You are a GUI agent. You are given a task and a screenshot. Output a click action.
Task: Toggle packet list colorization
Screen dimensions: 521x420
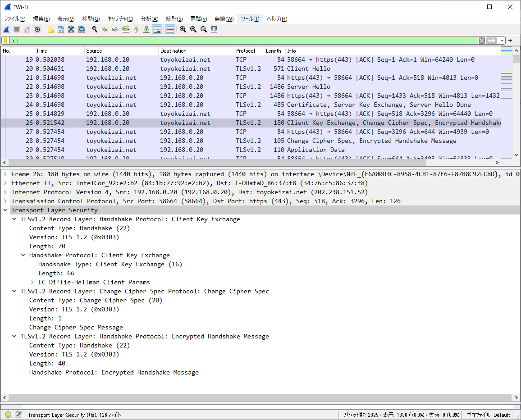pos(170,29)
